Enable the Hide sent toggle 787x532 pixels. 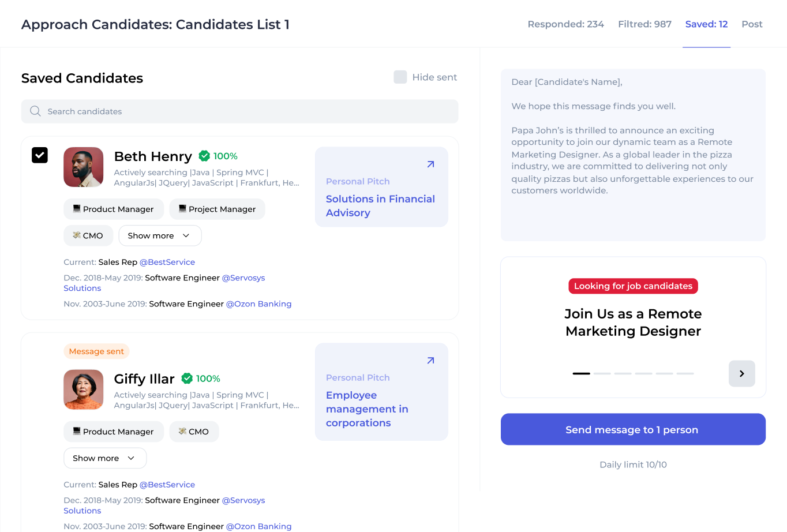coord(400,77)
